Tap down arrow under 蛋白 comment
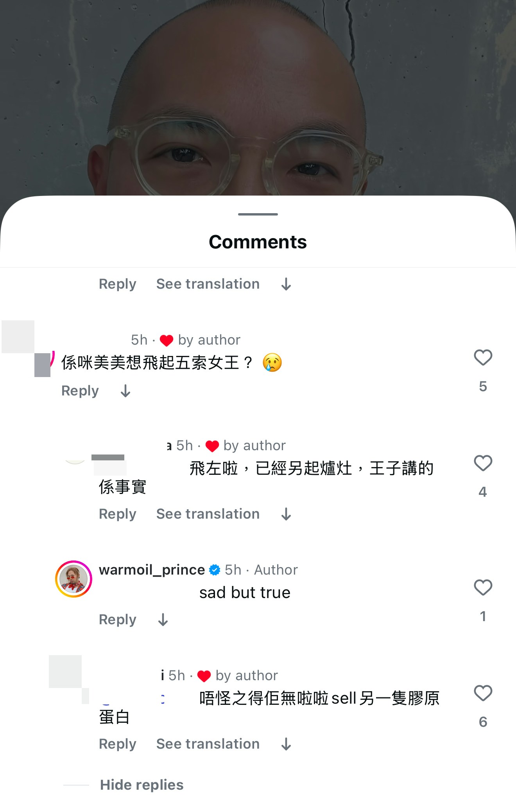 [286, 744]
